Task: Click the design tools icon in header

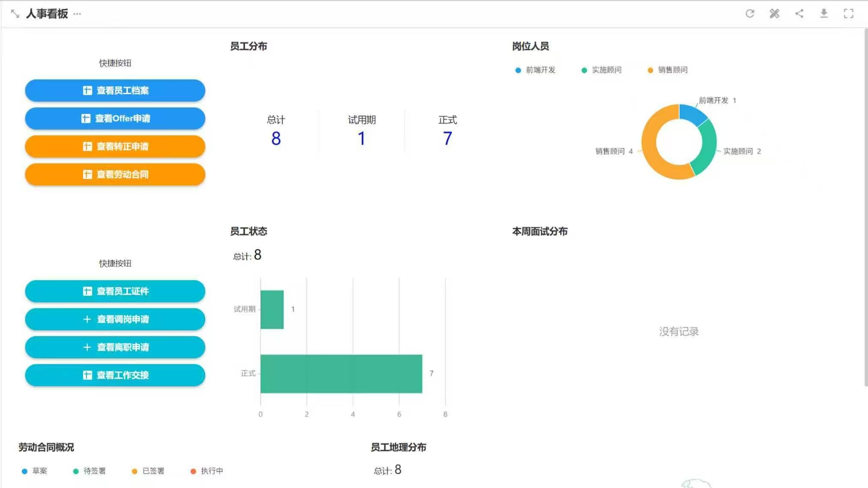Action: [x=774, y=14]
